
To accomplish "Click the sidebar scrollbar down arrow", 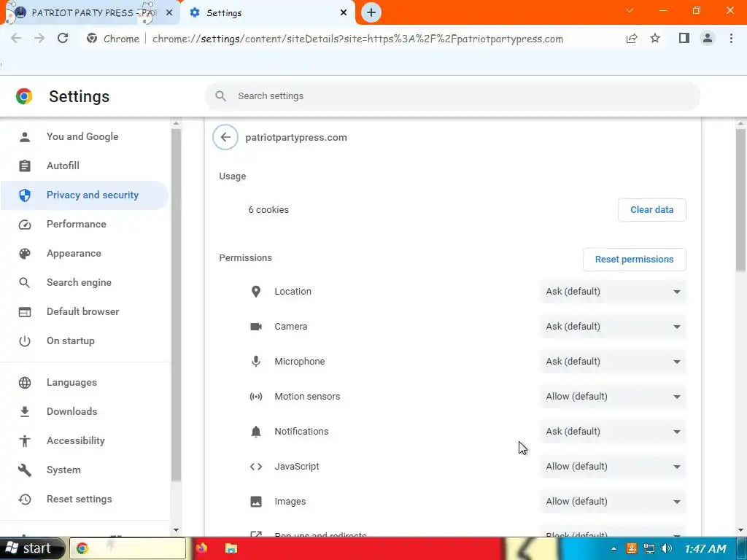I will coord(177,530).
